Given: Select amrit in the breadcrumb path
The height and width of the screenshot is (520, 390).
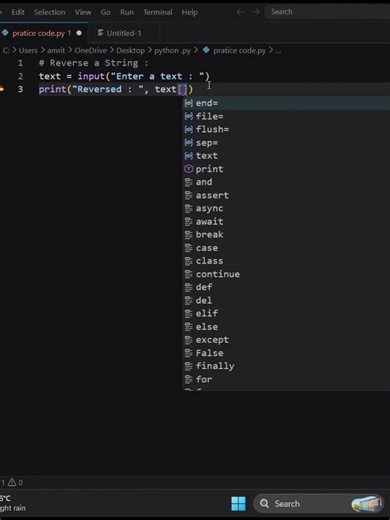Looking at the screenshot, I should pos(56,50).
